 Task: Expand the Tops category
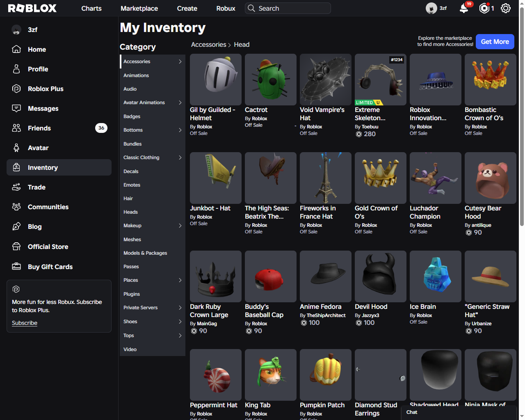[x=180, y=336]
